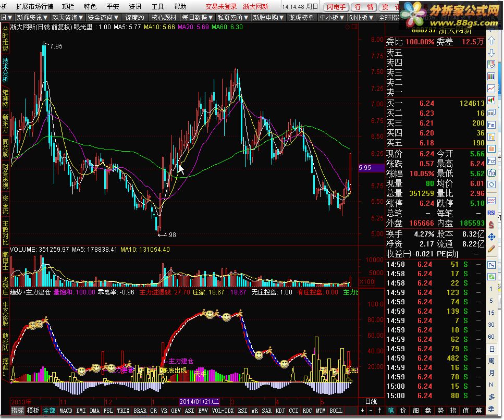Open the 核心题材 button
504x420 pixels.
[x=164, y=17]
